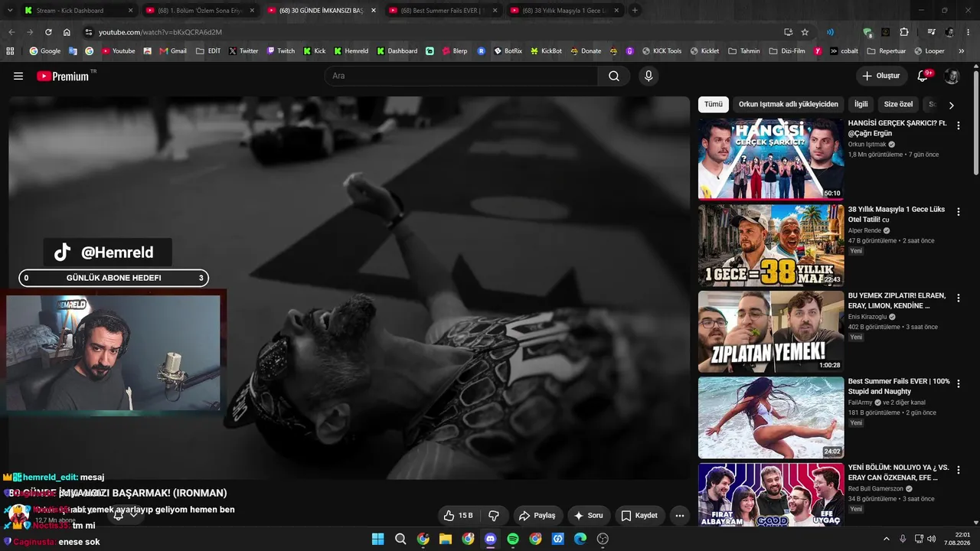The width and height of the screenshot is (980, 551).
Task: Open the Windows Start menu
Action: tap(377, 539)
